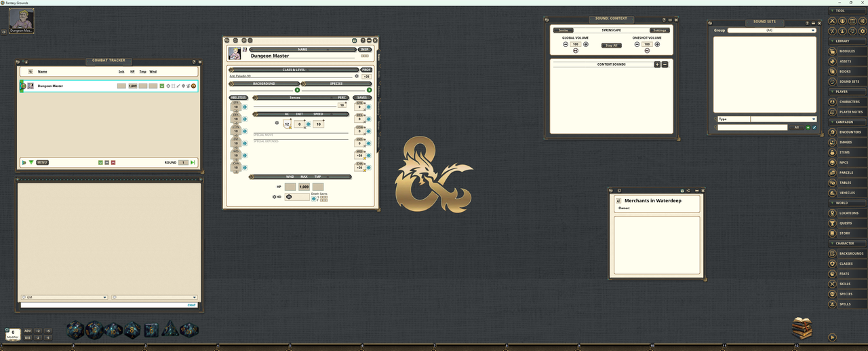
Task: Click the Round number field
Action: coord(183,163)
